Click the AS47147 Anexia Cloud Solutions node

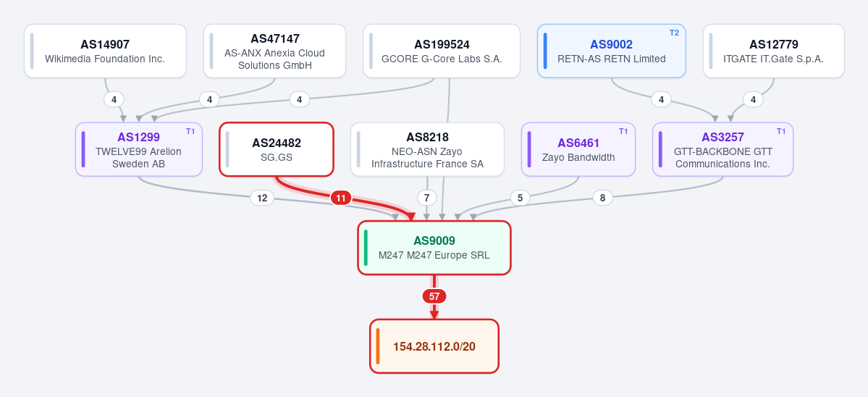(x=274, y=51)
